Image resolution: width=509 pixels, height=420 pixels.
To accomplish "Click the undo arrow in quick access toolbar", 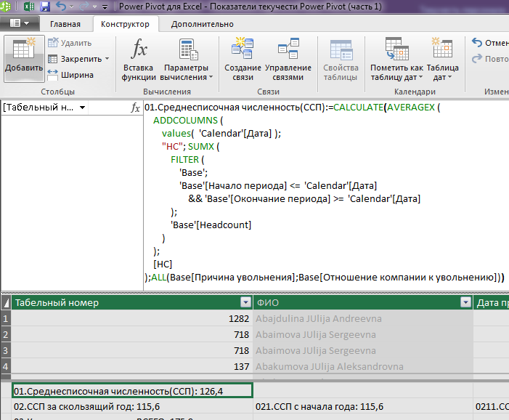I will [x=61, y=6].
